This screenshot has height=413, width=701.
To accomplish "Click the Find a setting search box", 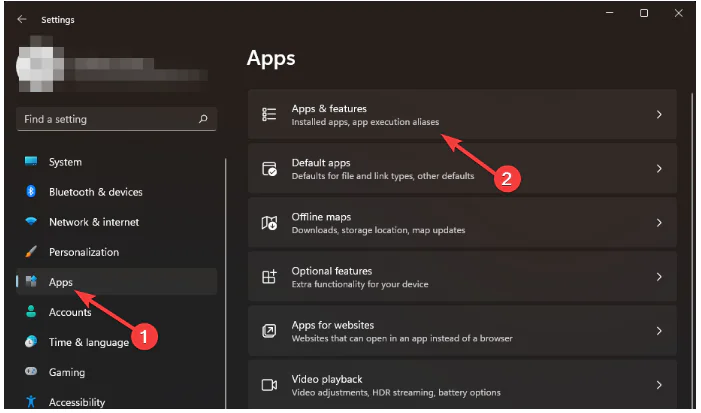I will 117,119.
